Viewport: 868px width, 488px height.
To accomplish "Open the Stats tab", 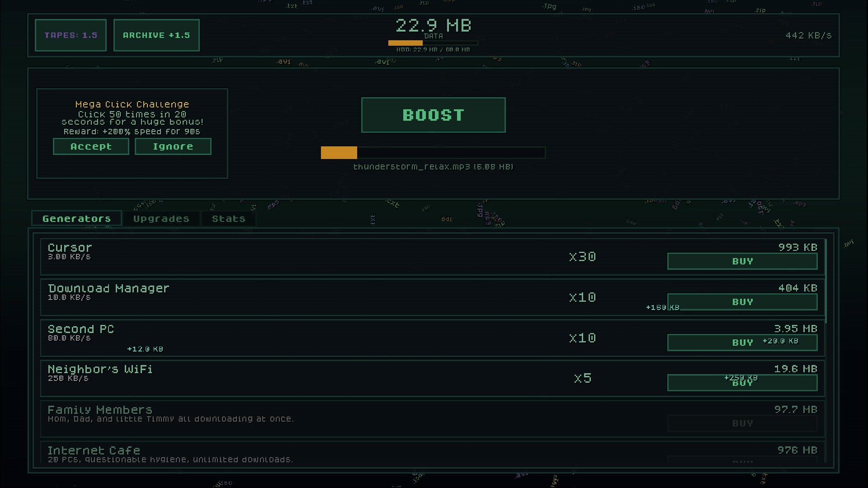I will pyautogui.click(x=228, y=218).
